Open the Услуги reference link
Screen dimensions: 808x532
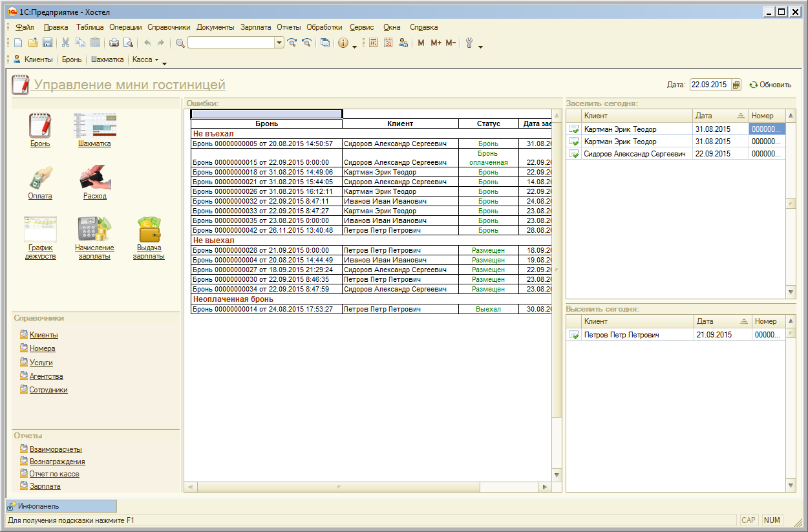(41, 363)
